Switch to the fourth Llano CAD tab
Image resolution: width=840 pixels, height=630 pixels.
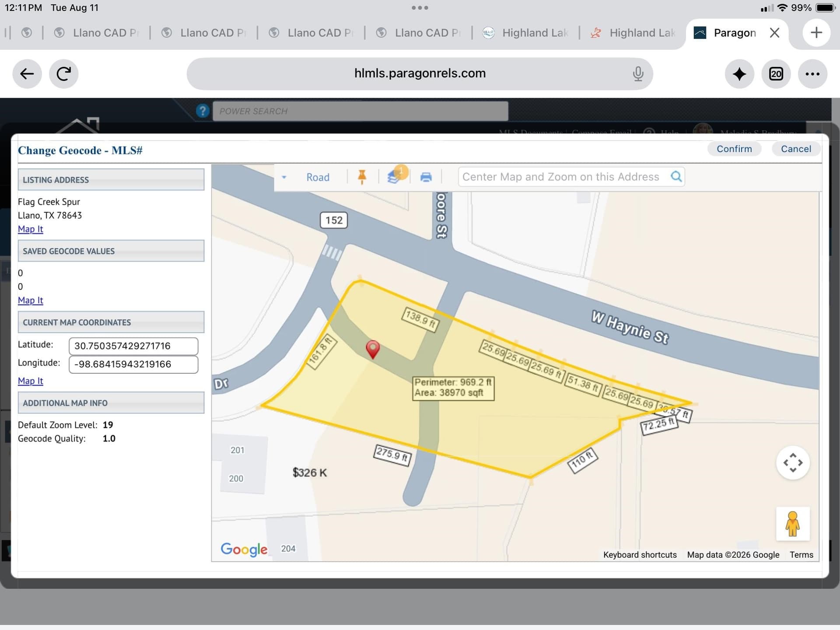(x=419, y=33)
